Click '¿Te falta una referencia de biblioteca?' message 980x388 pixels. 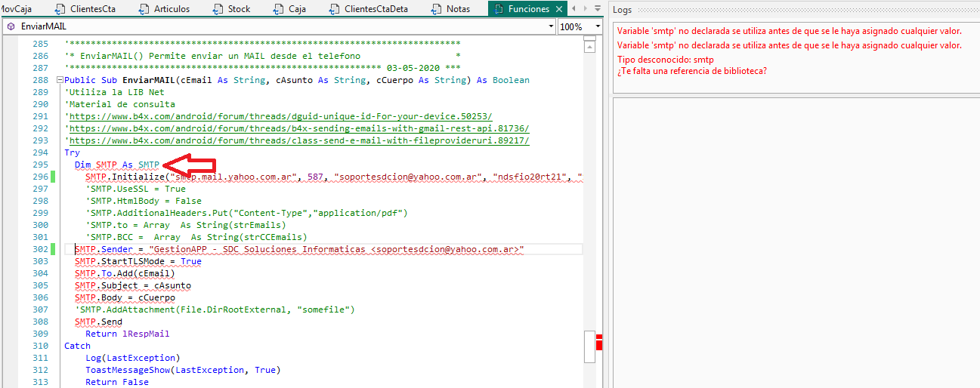click(692, 71)
